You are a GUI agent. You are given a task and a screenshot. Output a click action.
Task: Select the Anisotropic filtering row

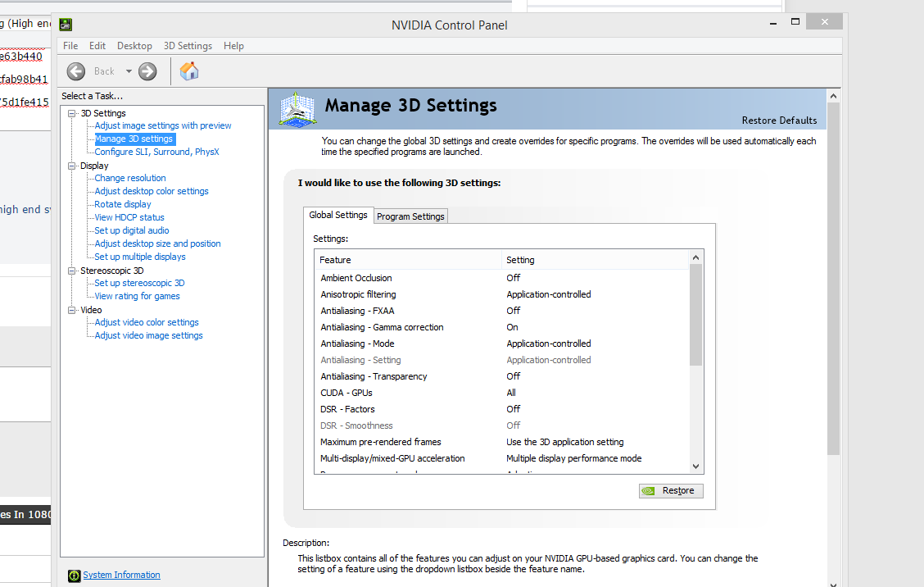(x=501, y=294)
